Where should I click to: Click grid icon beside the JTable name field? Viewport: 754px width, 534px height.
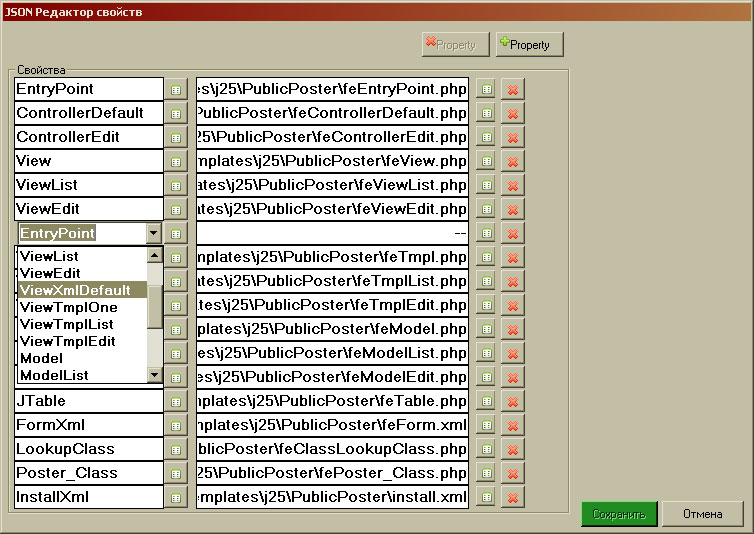tap(176, 402)
